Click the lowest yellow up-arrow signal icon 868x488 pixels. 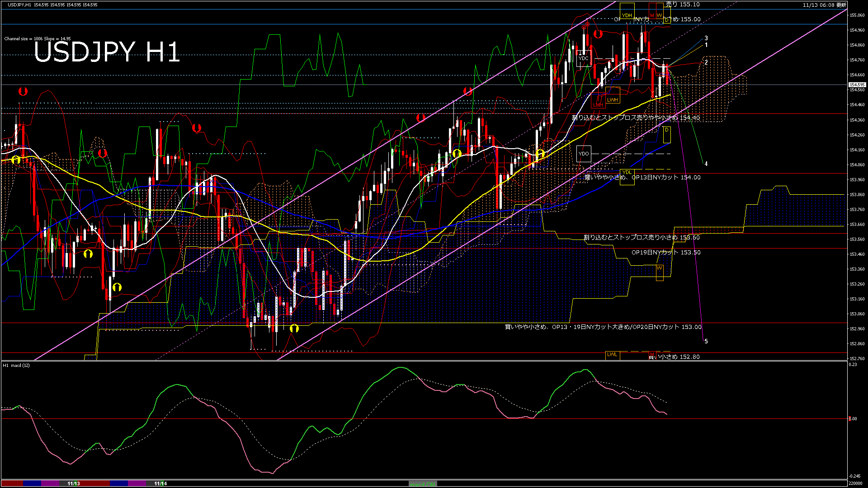[294, 328]
